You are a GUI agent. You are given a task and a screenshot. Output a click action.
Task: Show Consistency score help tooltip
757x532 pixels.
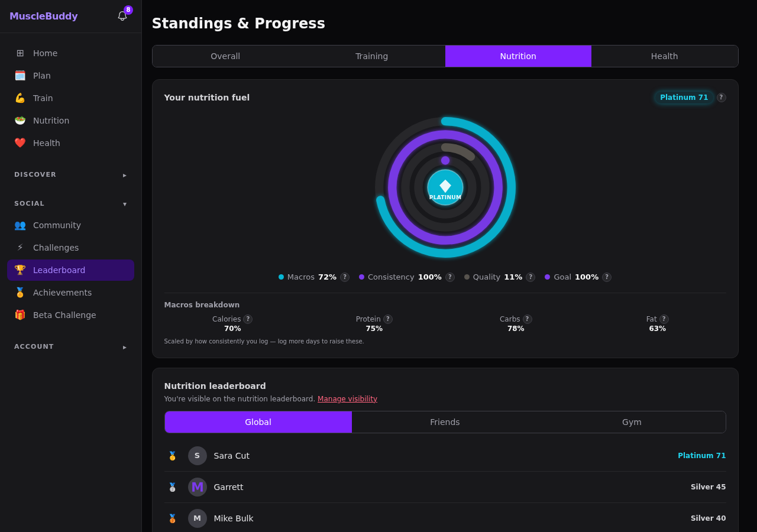(x=450, y=277)
